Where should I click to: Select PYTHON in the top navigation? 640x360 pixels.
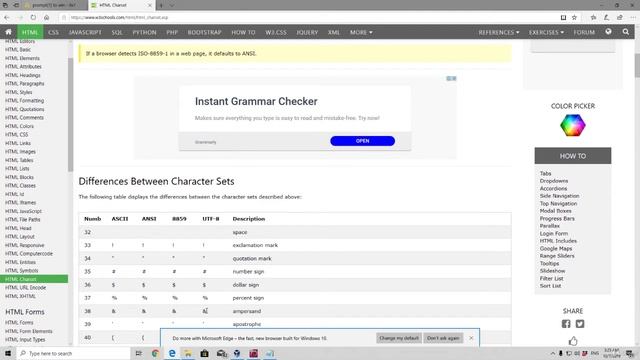[x=144, y=32]
